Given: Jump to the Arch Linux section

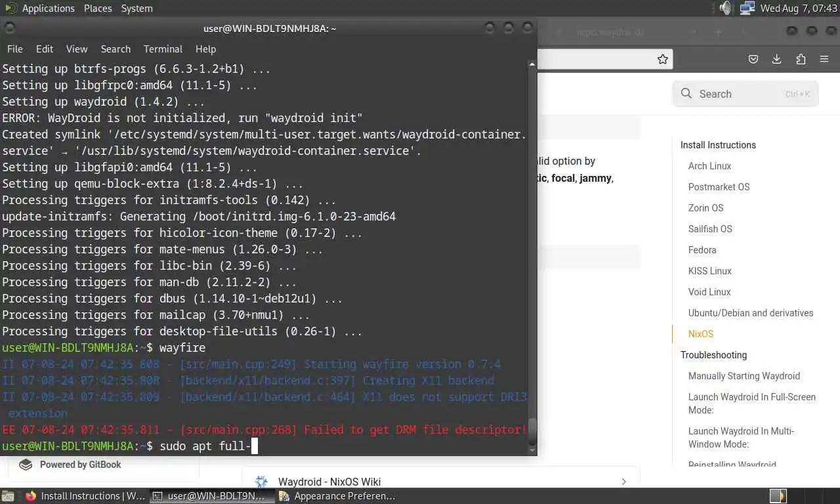Looking at the screenshot, I should click(709, 166).
